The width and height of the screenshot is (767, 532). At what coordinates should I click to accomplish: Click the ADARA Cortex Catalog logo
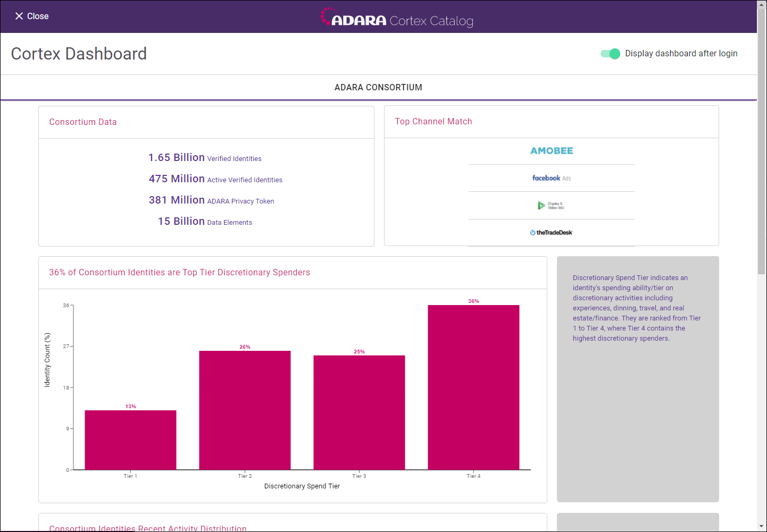pos(397,18)
